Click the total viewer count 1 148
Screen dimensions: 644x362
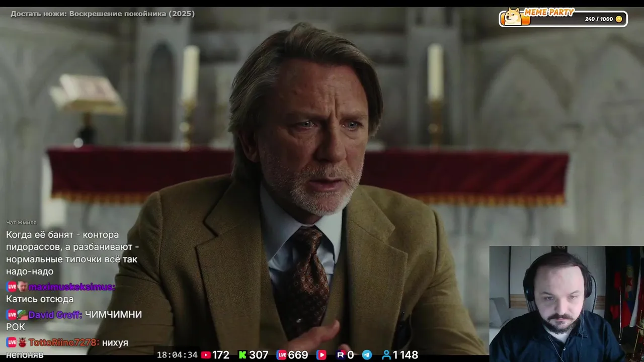coord(406,355)
